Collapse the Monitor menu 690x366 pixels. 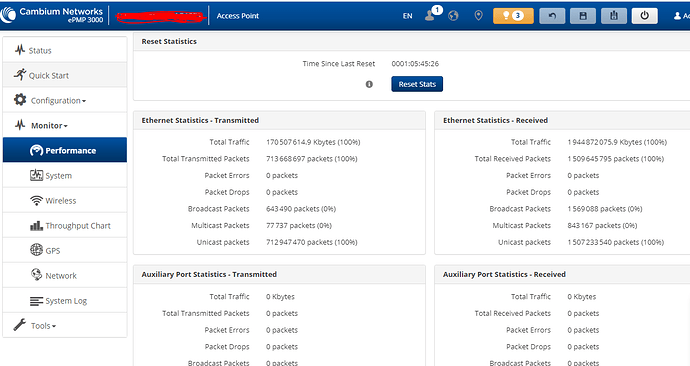[x=65, y=125]
